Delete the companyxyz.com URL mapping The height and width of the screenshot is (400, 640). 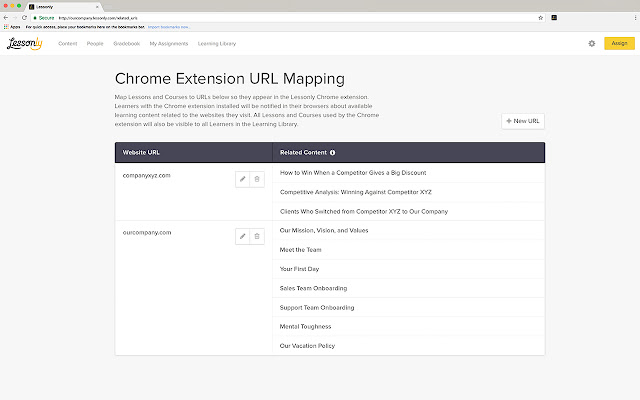257,179
